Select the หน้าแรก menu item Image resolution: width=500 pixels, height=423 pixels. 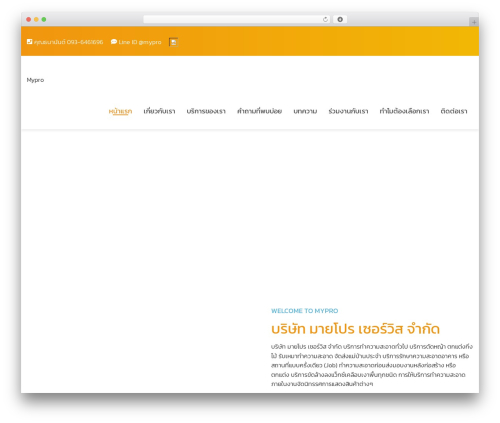pyautogui.click(x=120, y=111)
